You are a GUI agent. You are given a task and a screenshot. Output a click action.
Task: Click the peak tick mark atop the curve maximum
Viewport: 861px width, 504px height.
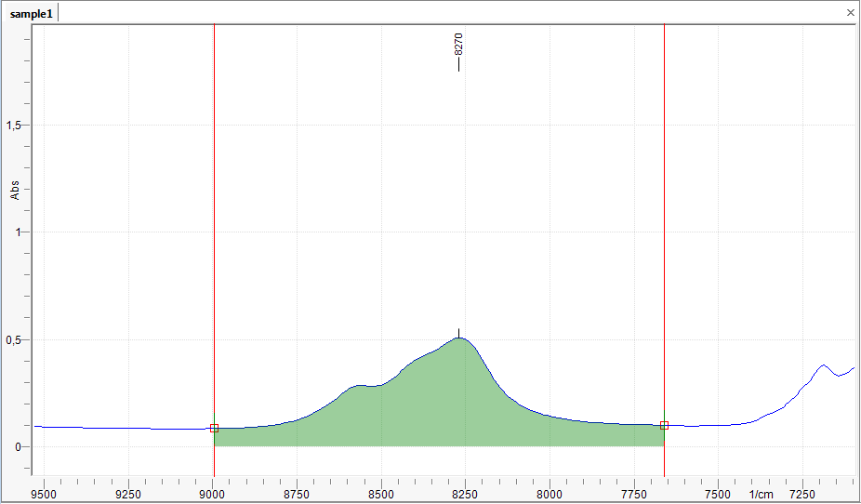(458, 333)
